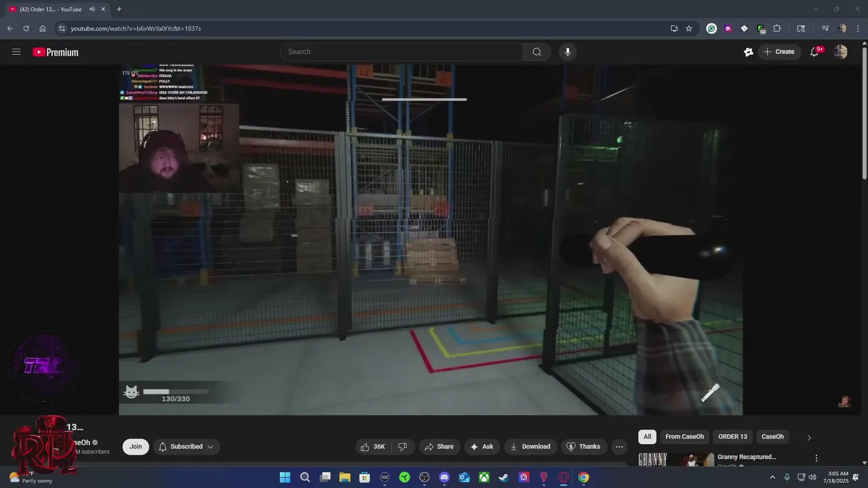
Task: Select the CaseOh filter chip
Action: click(772, 436)
